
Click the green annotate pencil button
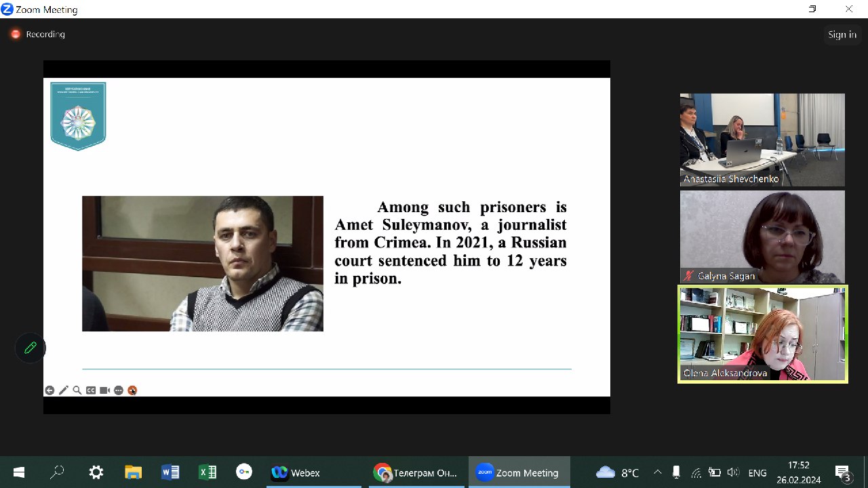pos(30,348)
